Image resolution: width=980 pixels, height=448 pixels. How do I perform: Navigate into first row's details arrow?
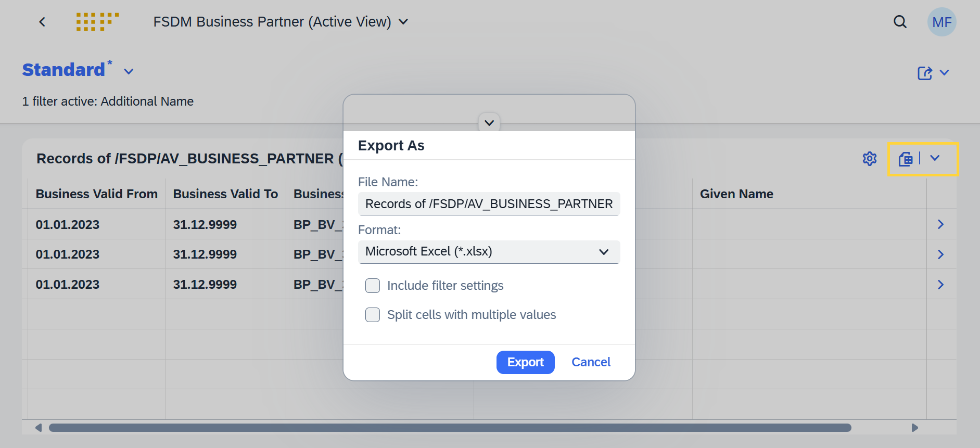pyautogui.click(x=940, y=224)
